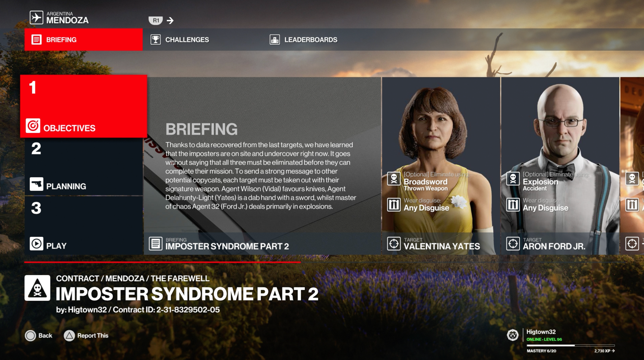Click the Explosion Accident condition text
Viewport: 644px width, 360px height.
pyautogui.click(x=541, y=185)
